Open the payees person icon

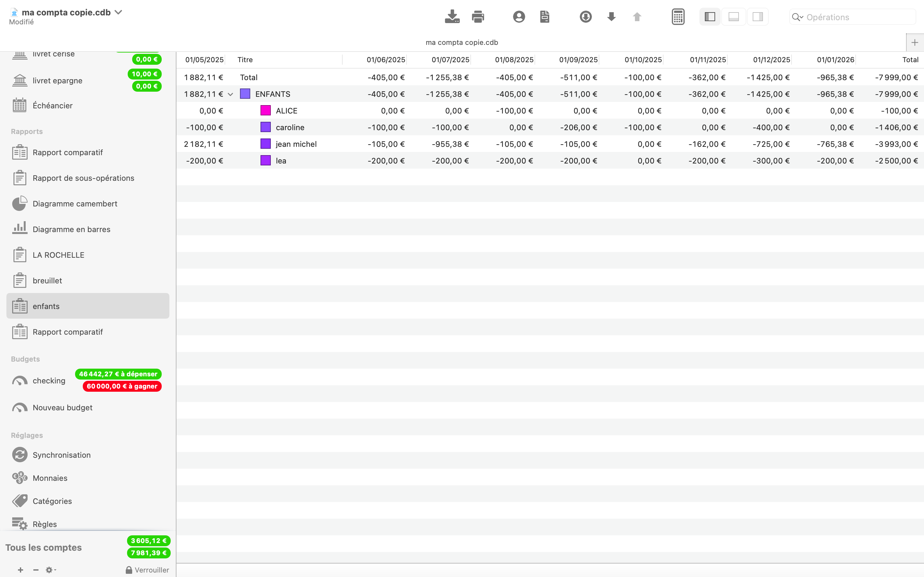518,17
